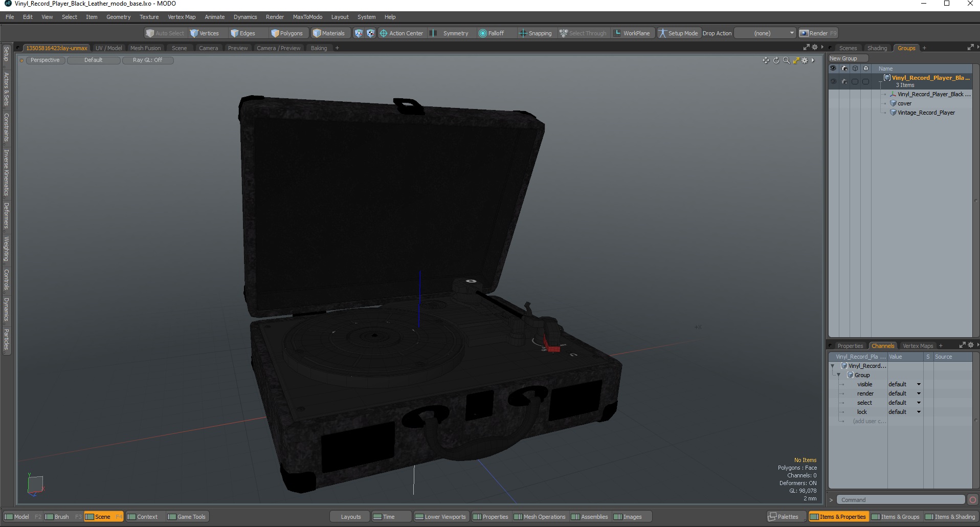Click the New Group button
The image size is (980, 527).
coord(848,58)
